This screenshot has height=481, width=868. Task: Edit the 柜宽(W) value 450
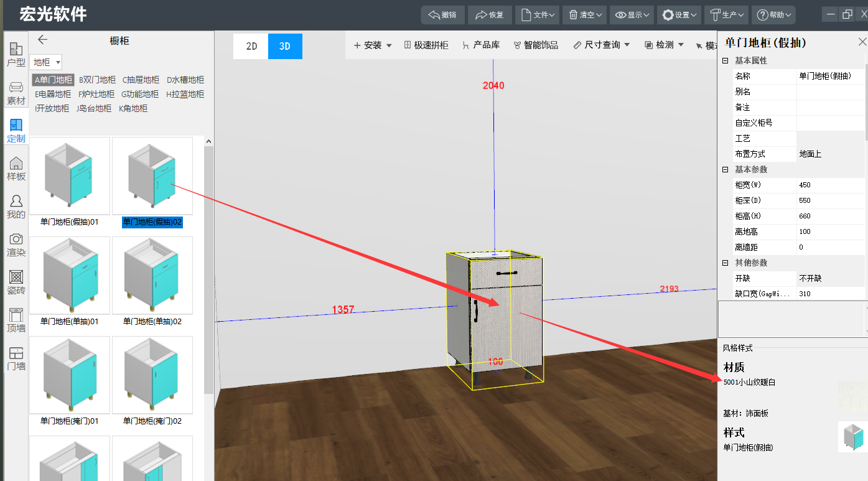coord(830,185)
